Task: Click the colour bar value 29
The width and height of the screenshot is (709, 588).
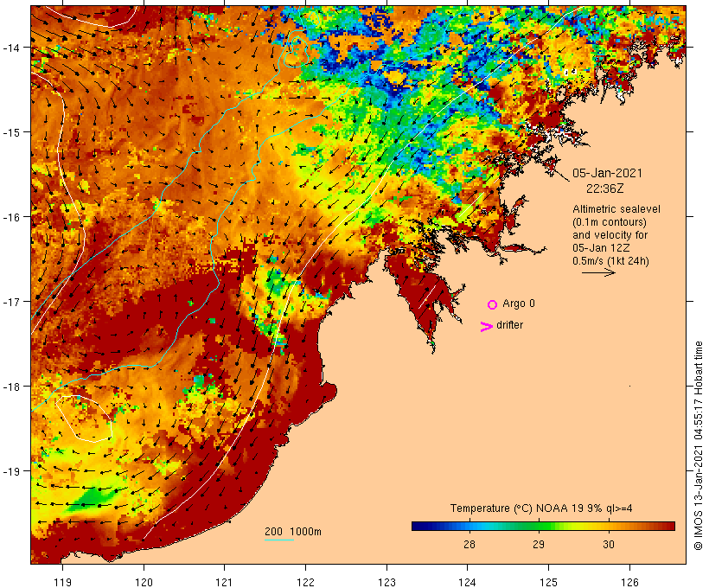Action: 539,545
